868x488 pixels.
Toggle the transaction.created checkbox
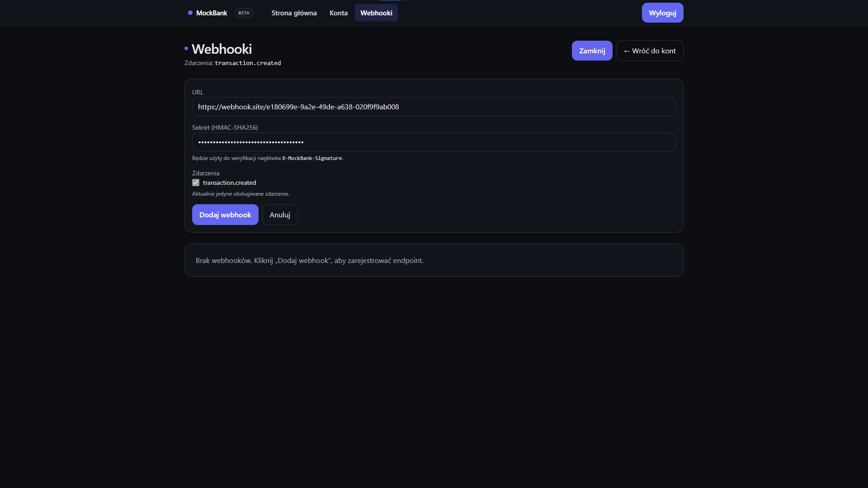tap(196, 183)
